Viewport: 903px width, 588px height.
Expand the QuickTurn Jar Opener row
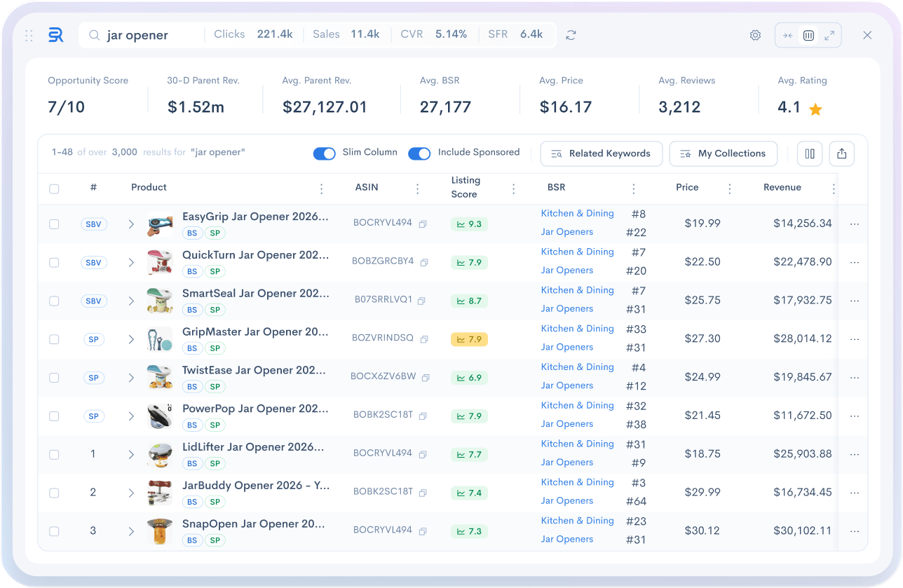pos(131,262)
